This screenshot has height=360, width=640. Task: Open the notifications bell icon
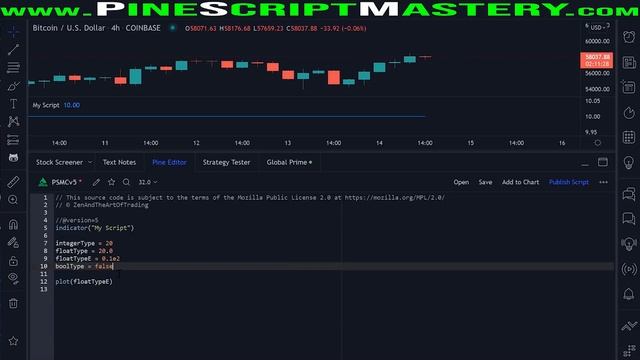(x=629, y=294)
